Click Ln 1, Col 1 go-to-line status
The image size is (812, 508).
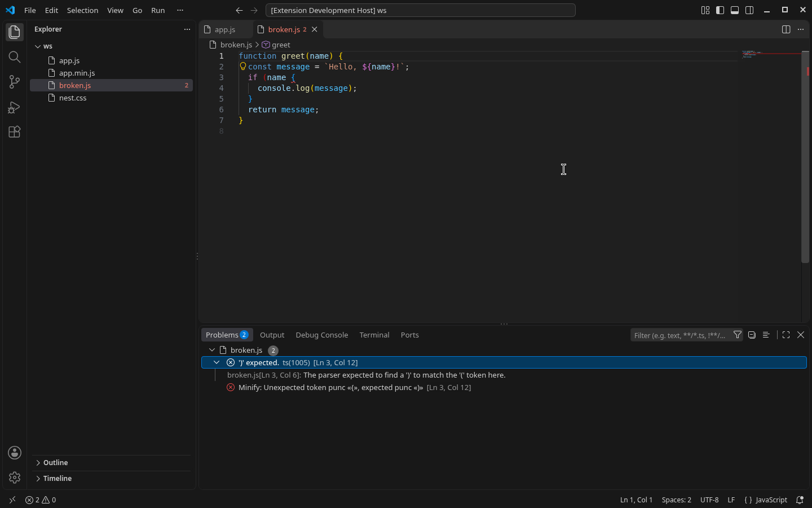click(636, 500)
